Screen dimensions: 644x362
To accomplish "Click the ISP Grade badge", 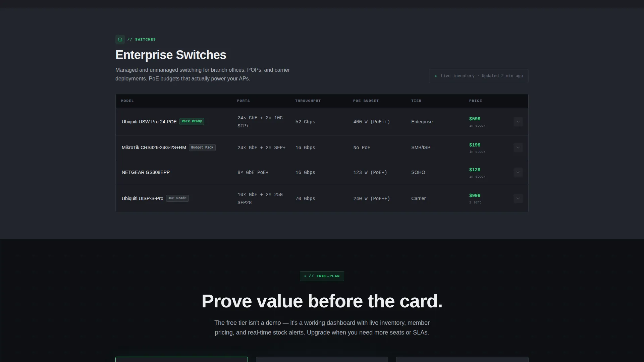I will 177,198.
